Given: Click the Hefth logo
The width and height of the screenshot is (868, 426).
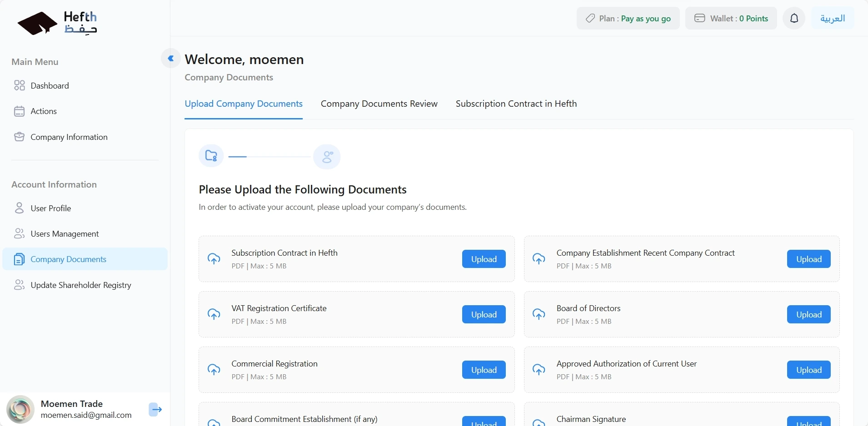Looking at the screenshot, I should 57,23.
